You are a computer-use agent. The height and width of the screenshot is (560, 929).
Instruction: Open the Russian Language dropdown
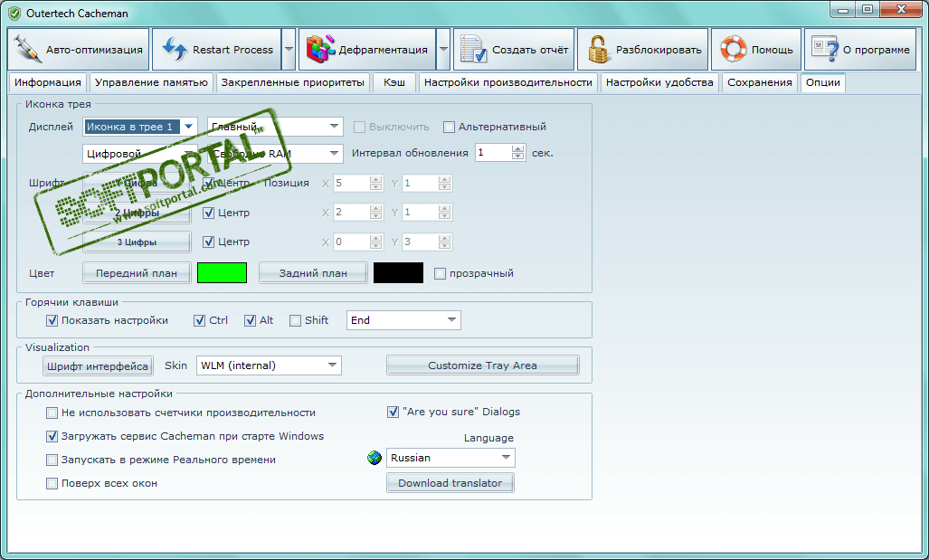pyautogui.click(x=506, y=458)
